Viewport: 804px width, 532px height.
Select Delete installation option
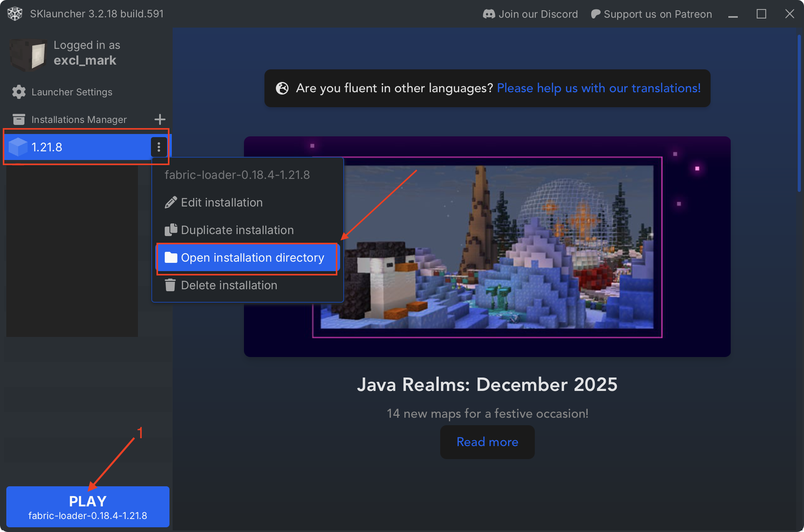229,285
